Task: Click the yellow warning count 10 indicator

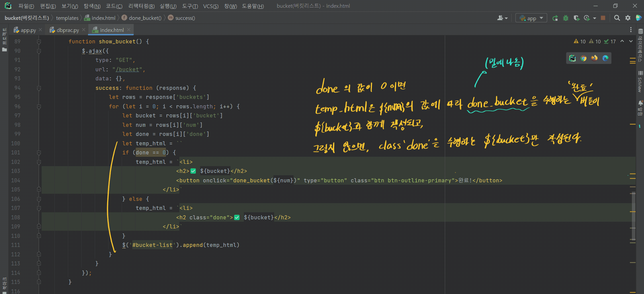Action: pyautogui.click(x=580, y=41)
